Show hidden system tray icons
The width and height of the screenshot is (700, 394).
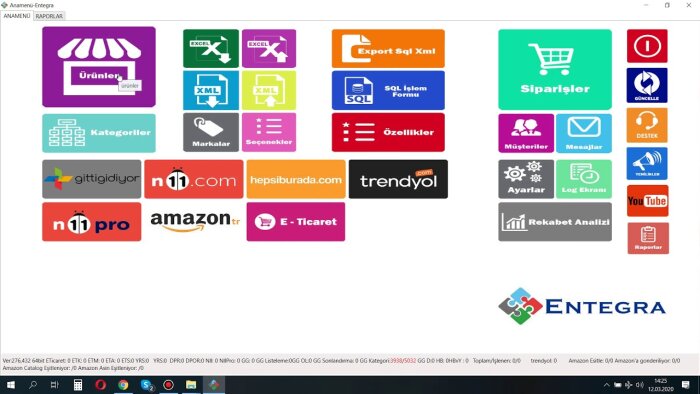coord(606,385)
